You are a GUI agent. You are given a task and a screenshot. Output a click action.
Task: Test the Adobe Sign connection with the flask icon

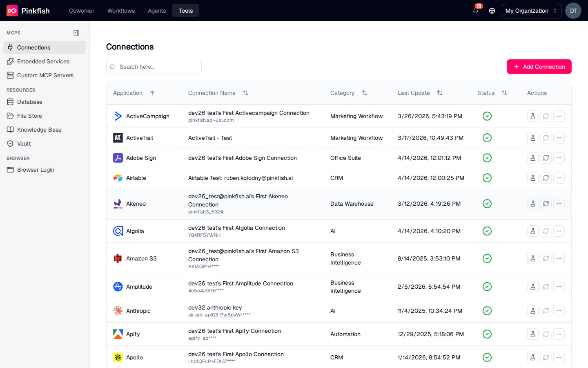(532, 158)
